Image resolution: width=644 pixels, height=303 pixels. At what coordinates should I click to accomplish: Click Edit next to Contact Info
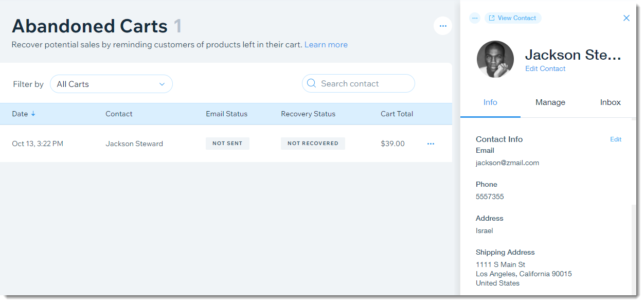point(616,139)
